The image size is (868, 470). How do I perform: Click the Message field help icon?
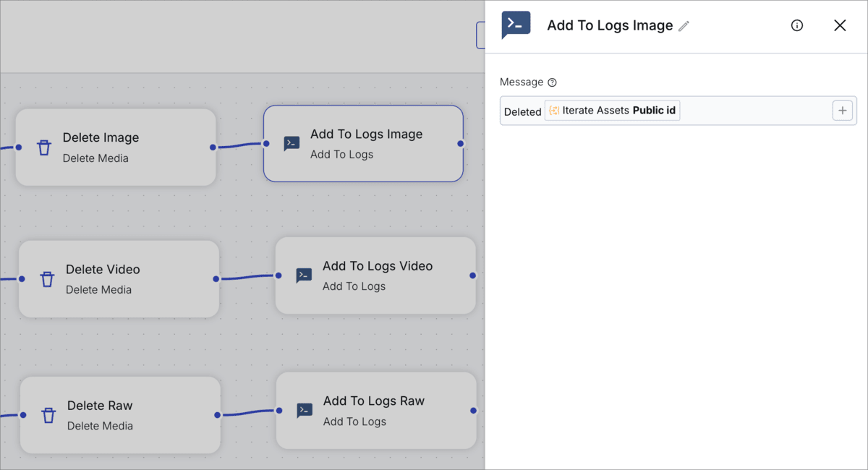(552, 82)
